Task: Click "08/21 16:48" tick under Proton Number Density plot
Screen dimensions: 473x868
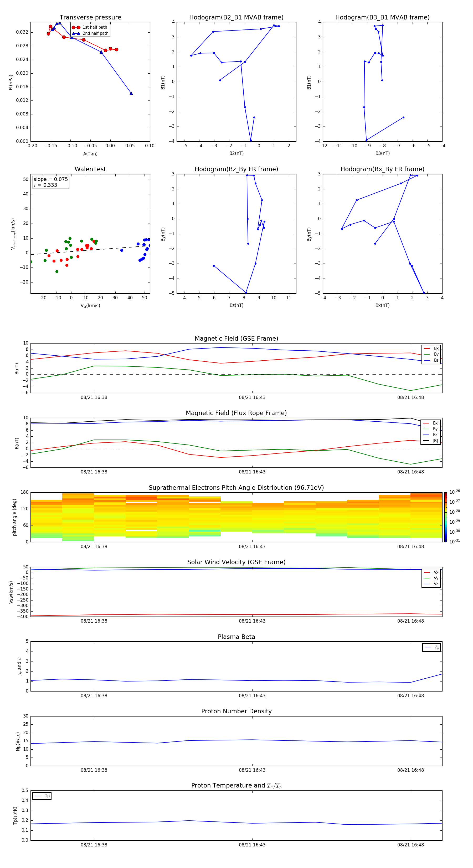Action: pyautogui.click(x=410, y=770)
